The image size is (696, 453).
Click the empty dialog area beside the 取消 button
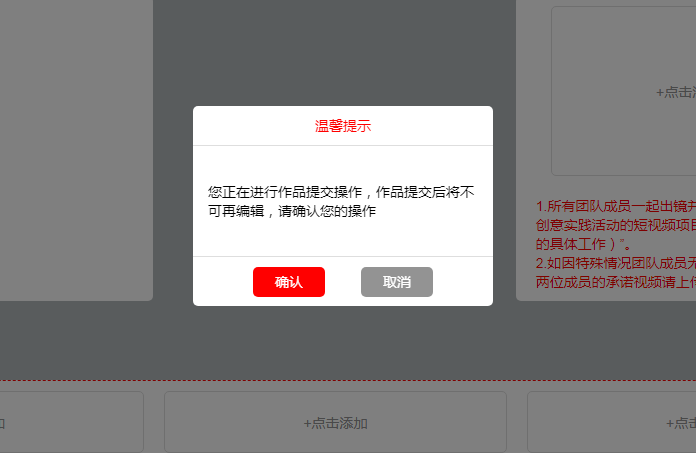coord(463,282)
